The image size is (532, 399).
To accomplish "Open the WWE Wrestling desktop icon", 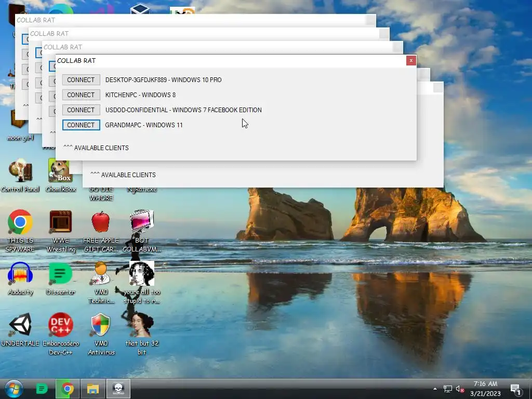I will (x=61, y=231).
